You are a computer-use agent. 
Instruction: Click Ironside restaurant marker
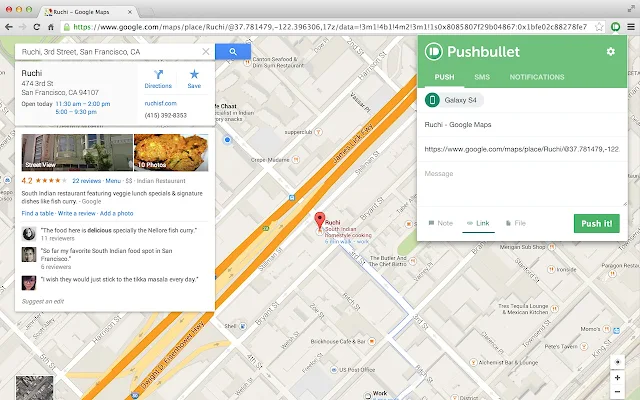(551, 269)
